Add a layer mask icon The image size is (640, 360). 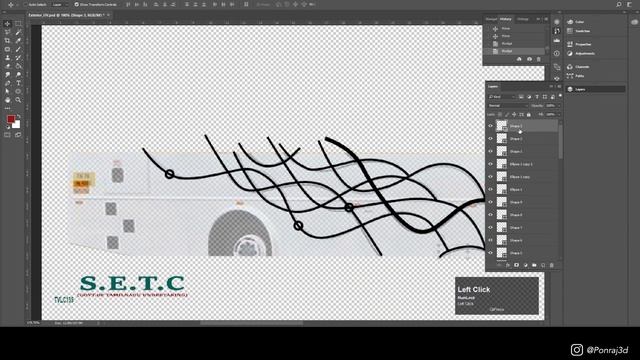click(x=517, y=265)
